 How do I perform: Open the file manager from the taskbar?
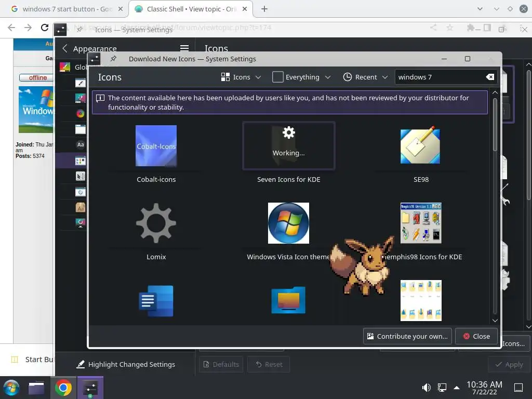(36, 388)
